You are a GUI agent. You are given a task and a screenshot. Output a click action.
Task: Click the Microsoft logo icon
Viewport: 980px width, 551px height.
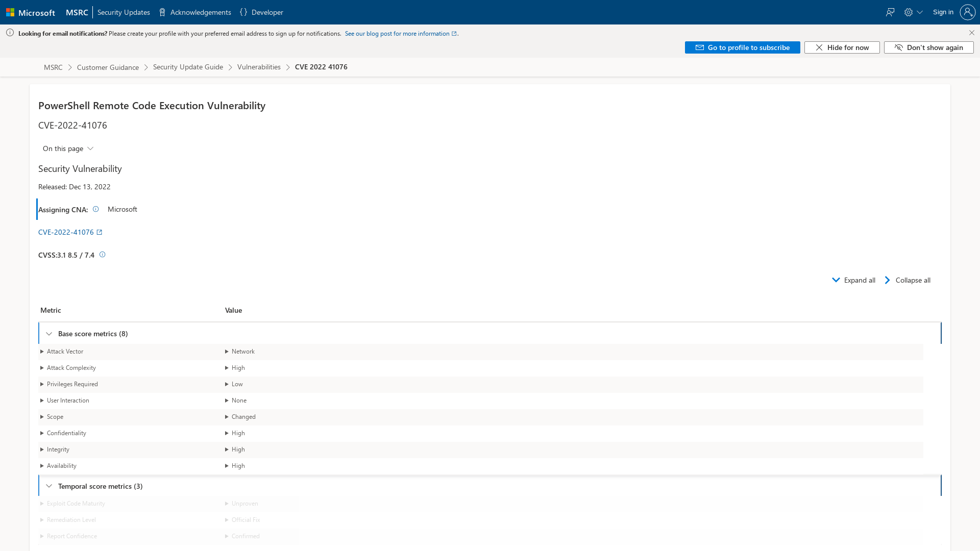tap(10, 12)
